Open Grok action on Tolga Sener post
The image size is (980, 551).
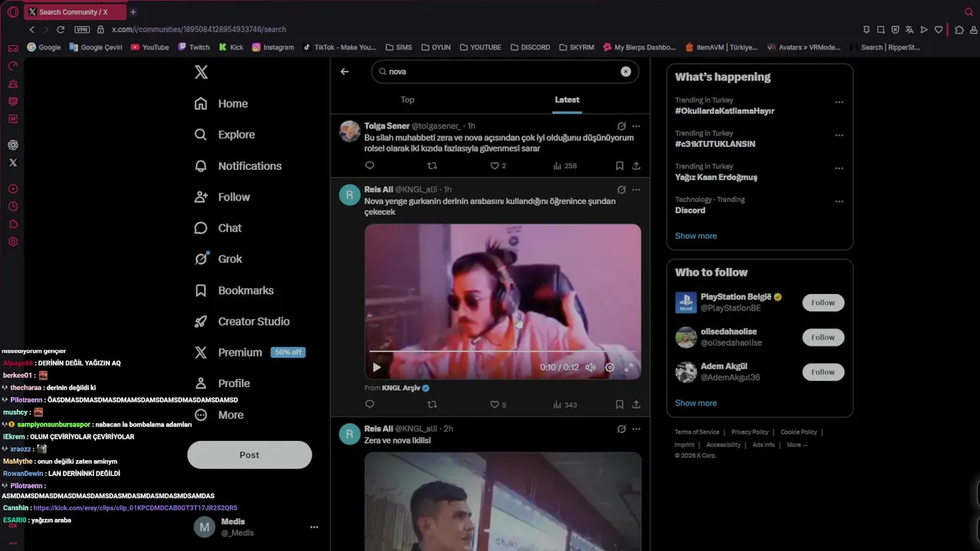click(622, 126)
